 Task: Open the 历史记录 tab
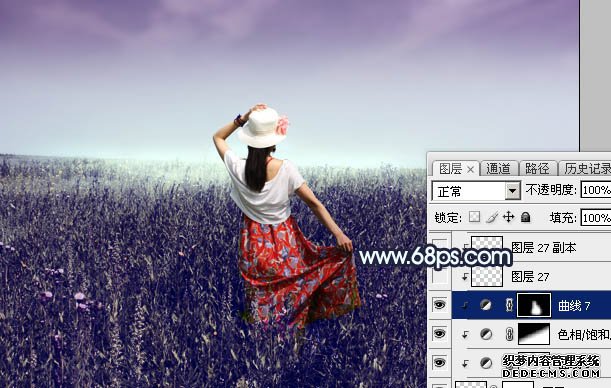point(586,169)
